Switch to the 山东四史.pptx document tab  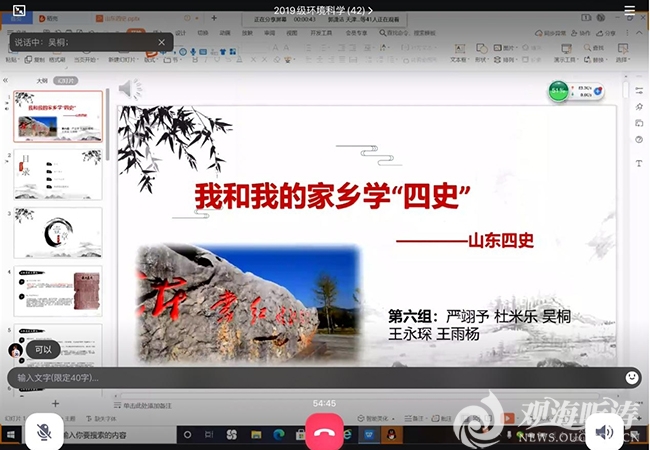(x=118, y=19)
